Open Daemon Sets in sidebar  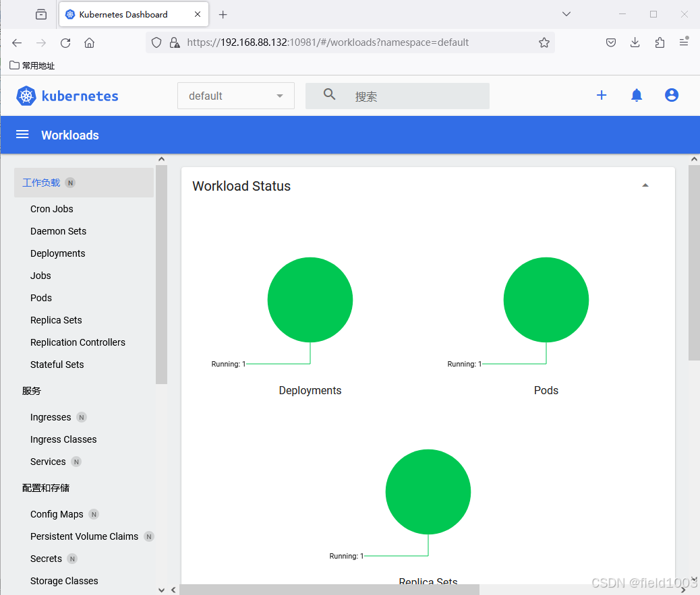(x=58, y=231)
